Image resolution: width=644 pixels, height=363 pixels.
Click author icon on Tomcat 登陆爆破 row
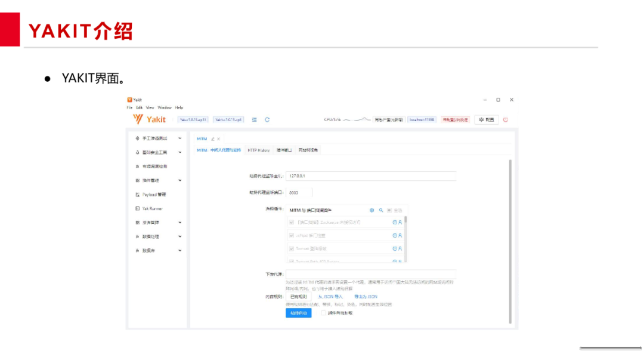click(x=400, y=249)
